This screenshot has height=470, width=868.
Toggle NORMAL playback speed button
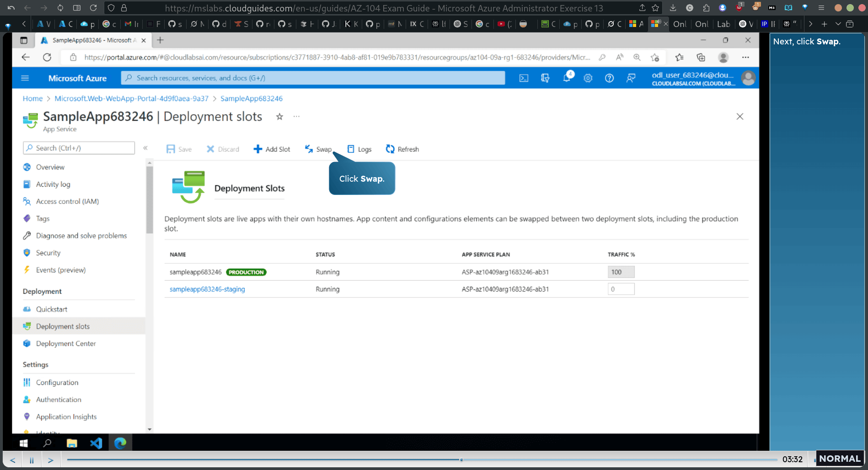(x=840, y=459)
